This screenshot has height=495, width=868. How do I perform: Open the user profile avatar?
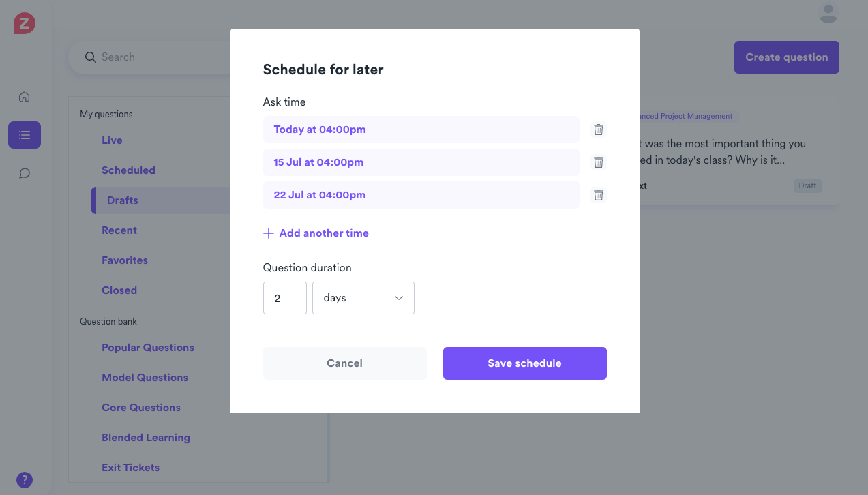[828, 13]
